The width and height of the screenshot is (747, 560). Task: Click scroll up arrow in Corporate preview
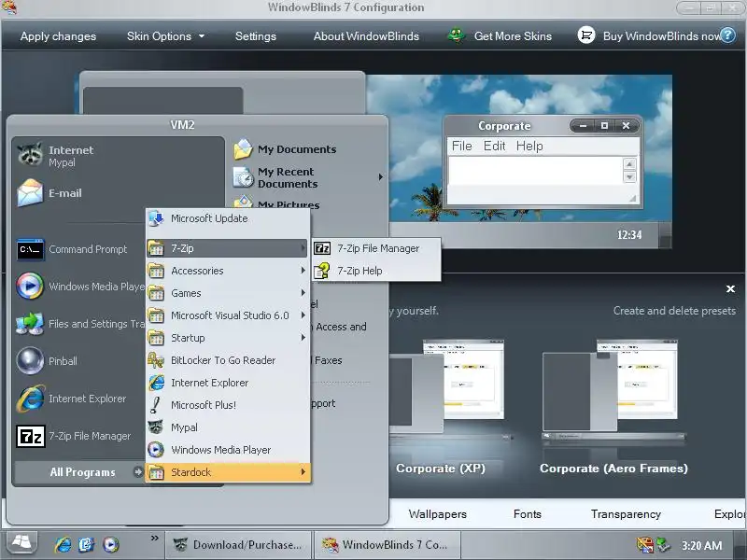pyautogui.click(x=629, y=164)
